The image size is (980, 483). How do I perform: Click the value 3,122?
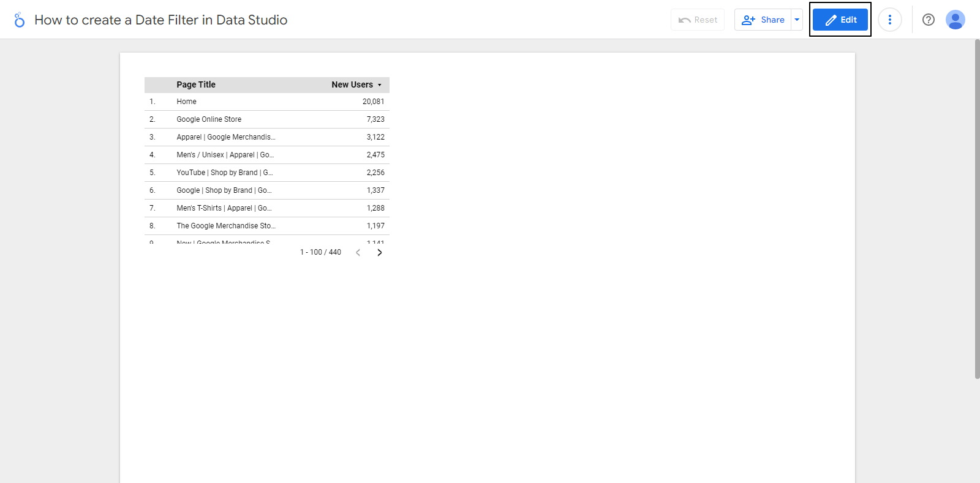point(375,137)
